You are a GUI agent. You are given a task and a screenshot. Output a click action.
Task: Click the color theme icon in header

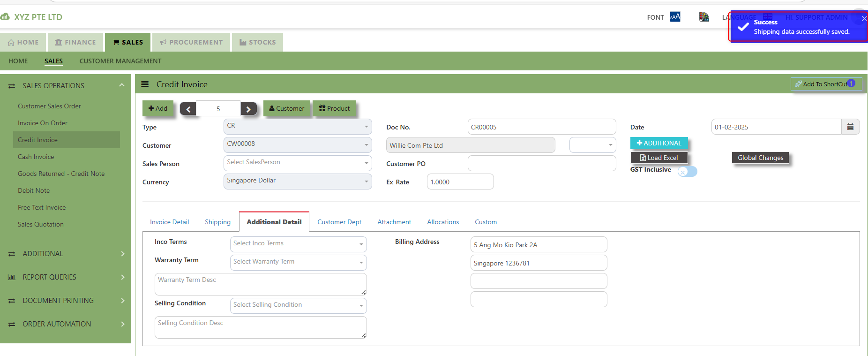pos(703,17)
